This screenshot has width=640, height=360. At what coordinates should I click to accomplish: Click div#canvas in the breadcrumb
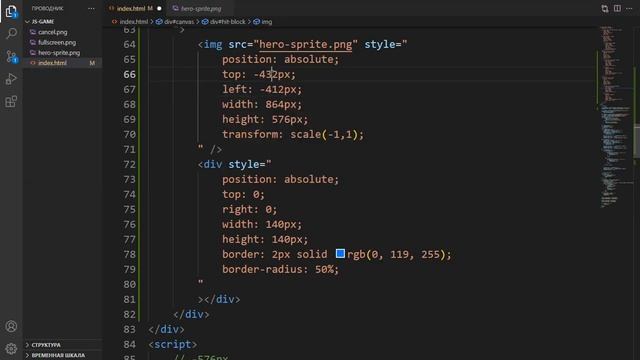pos(179,22)
